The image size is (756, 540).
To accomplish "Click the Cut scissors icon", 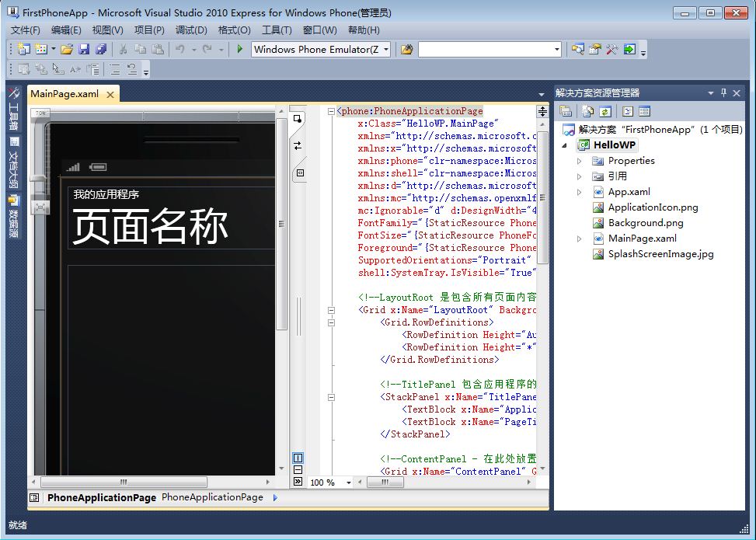I will point(123,49).
